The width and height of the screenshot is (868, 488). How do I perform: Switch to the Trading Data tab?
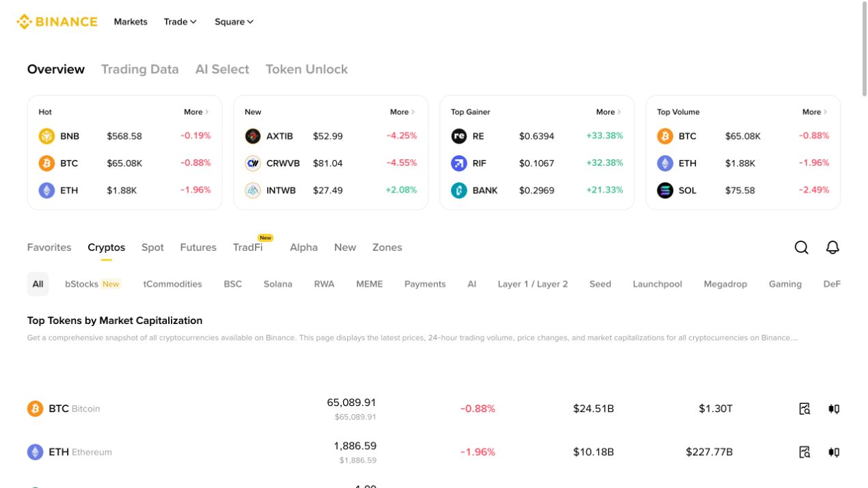[140, 69]
